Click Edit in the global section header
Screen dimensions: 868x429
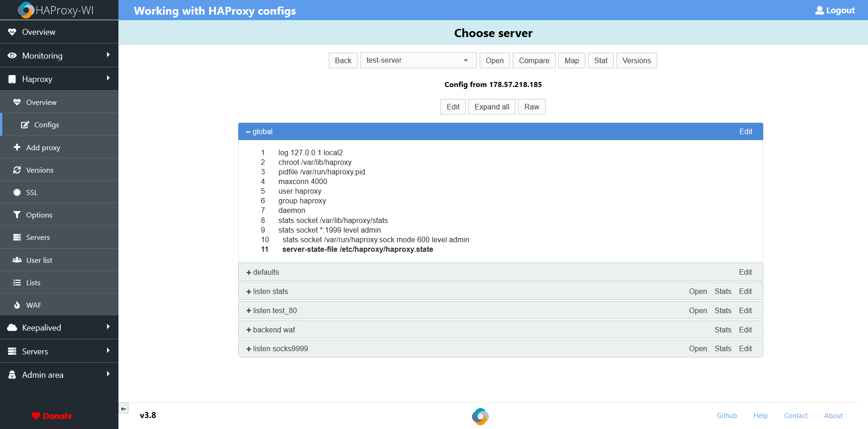click(x=746, y=131)
